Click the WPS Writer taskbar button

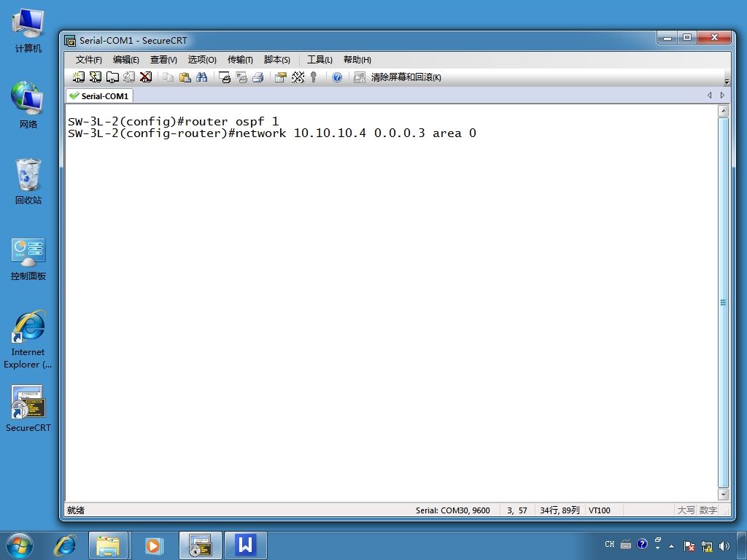pos(245,545)
